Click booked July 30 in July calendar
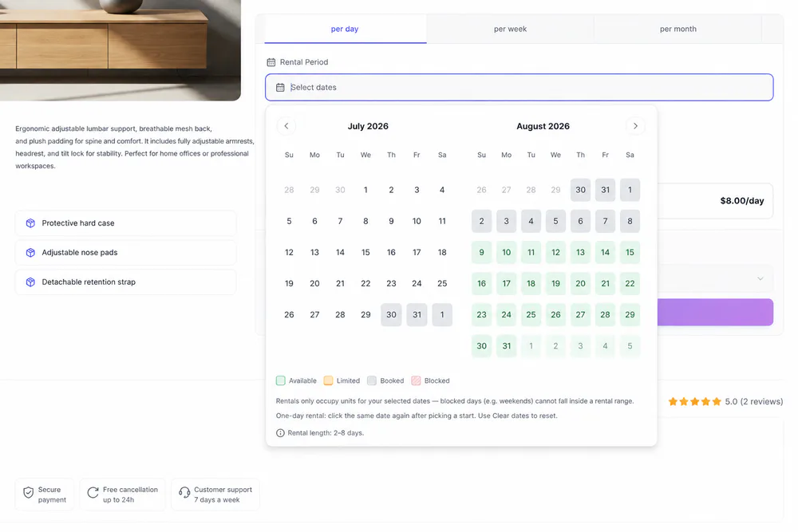Viewport: 798px width, 532px height. 391,315
